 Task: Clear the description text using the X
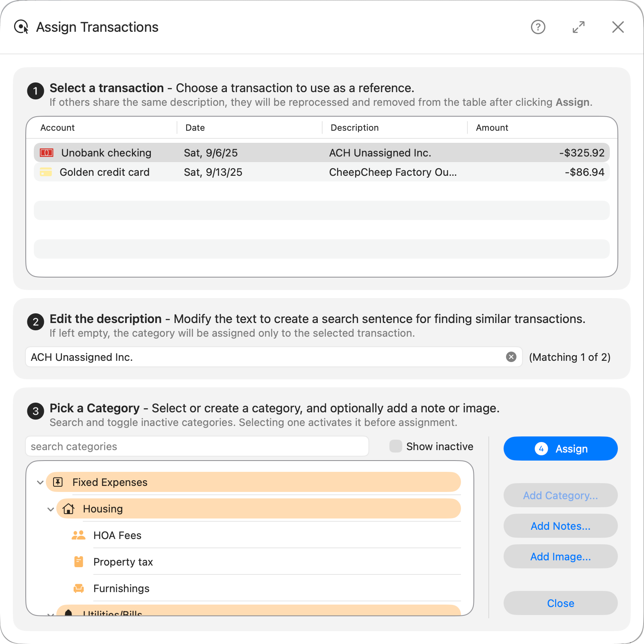[511, 357]
